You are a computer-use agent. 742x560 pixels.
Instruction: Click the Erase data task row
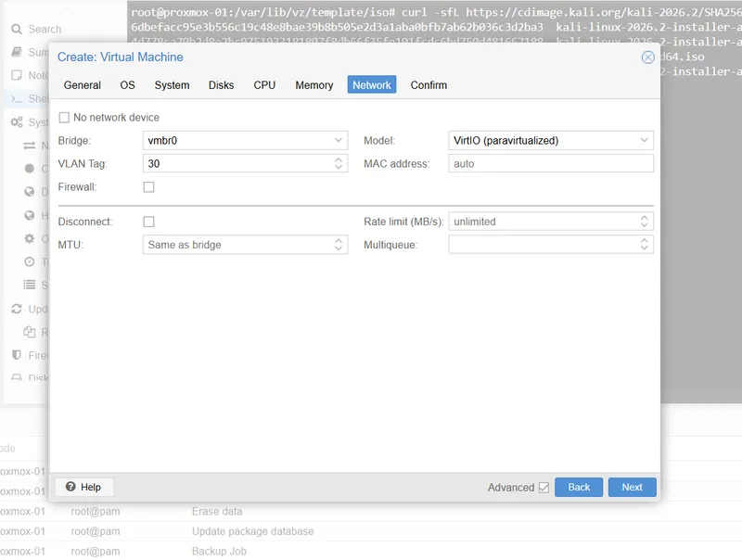click(371, 512)
